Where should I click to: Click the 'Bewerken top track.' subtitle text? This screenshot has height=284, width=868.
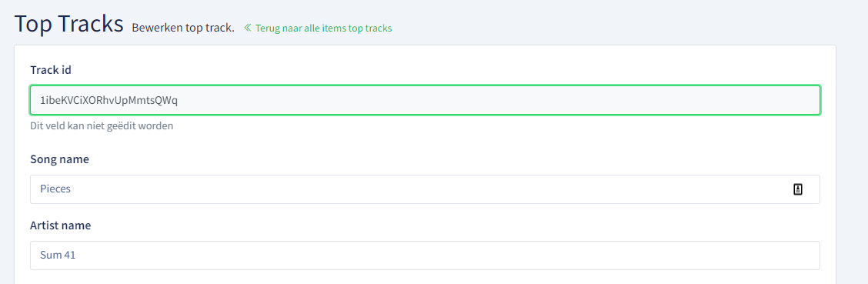[x=183, y=28]
